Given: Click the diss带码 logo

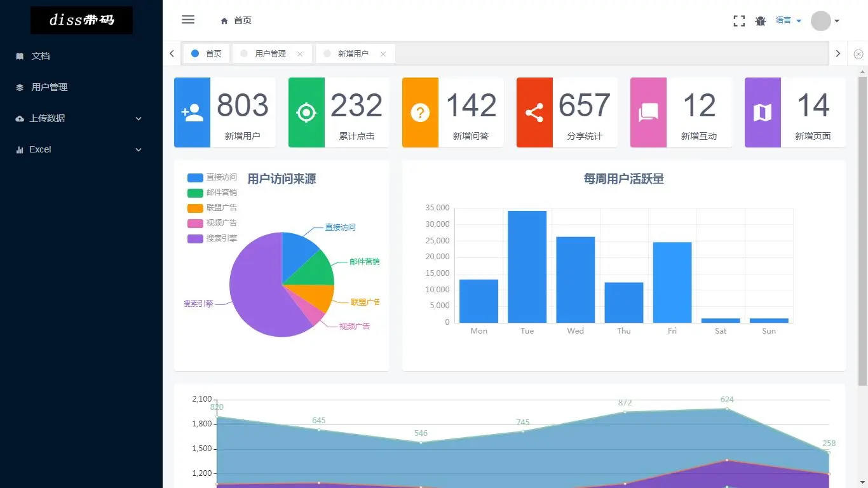Looking at the screenshot, I should coord(81,20).
